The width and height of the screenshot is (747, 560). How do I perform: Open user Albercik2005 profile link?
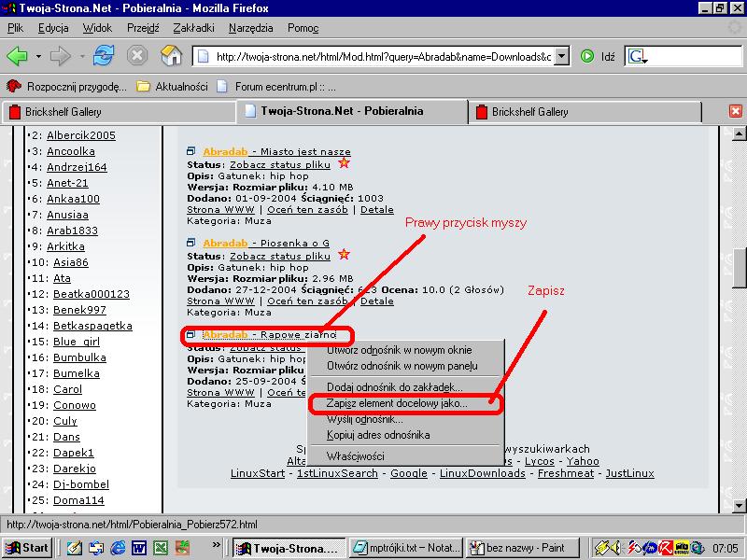click(x=81, y=135)
